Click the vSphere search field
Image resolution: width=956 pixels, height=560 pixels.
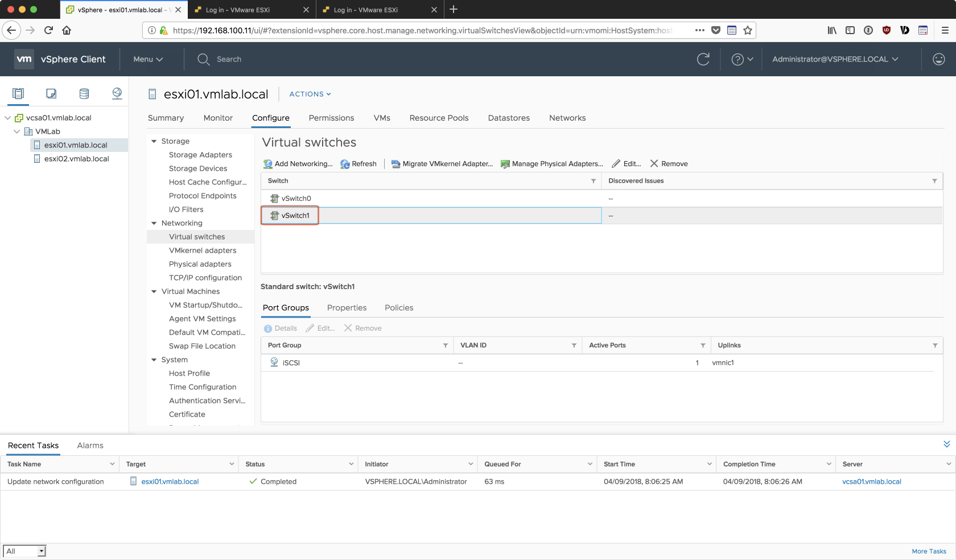click(x=229, y=59)
